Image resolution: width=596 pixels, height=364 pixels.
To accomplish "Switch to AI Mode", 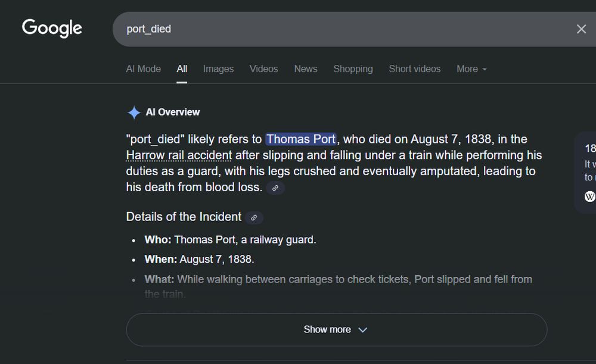I will pyautogui.click(x=143, y=69).
